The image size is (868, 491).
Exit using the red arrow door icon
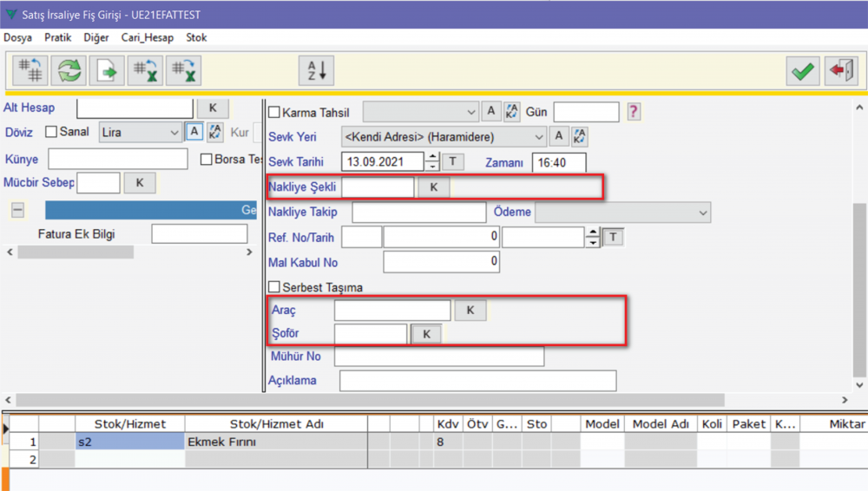tap(841, 71)
